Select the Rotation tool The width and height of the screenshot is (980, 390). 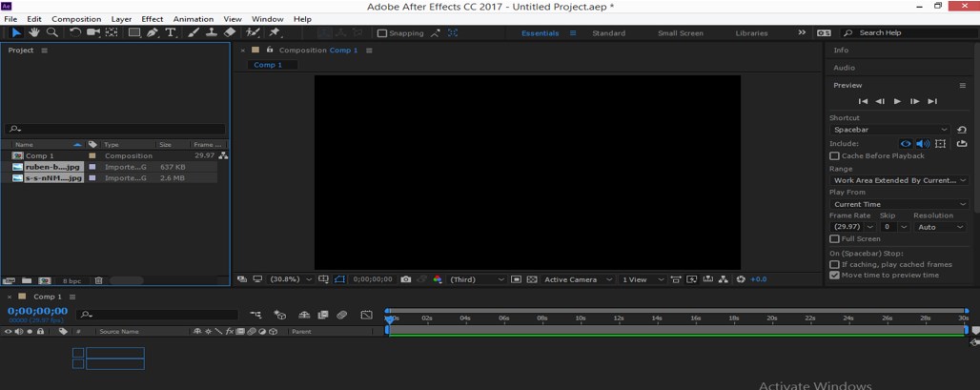[75, 32]
